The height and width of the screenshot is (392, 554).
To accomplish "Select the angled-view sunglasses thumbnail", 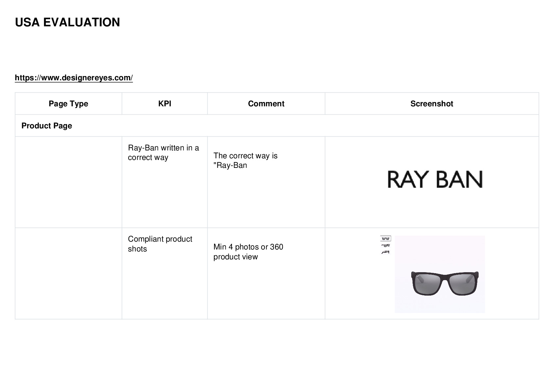I will coord(386,246).
